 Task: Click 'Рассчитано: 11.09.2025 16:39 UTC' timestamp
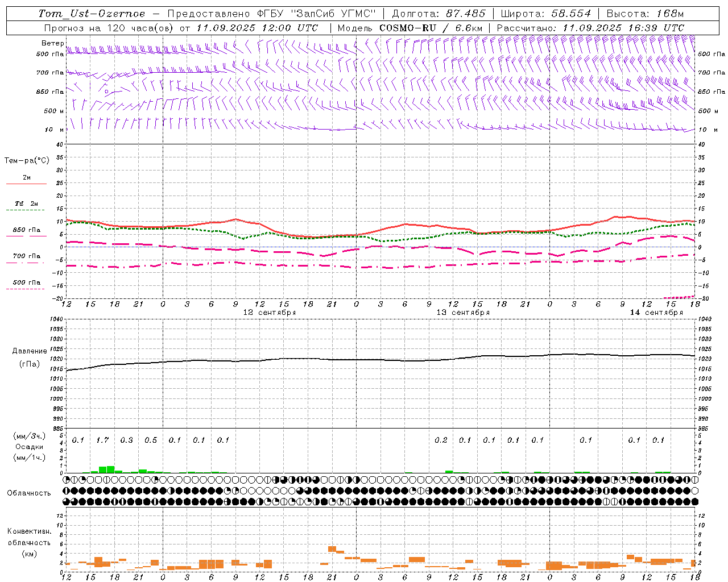pyautogui.click(x=590, y=28)
